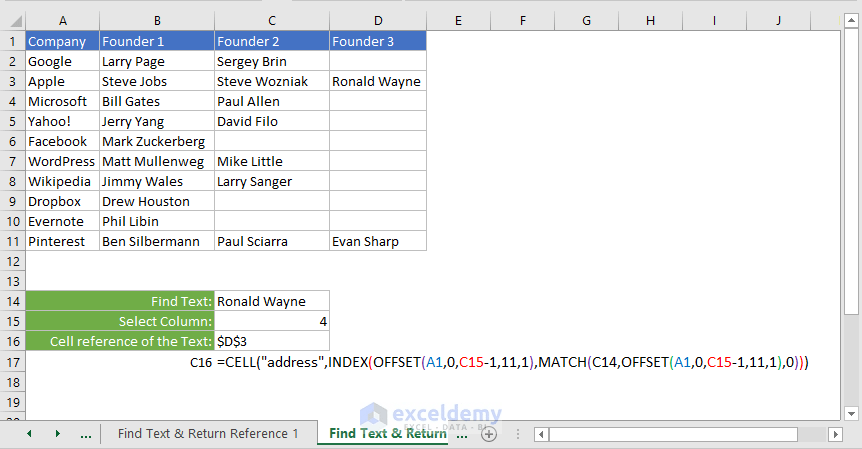The width and height of the screenshot is (862, 449).
Task: Select the David Filo cell
Action: click(x=272, y=121)
